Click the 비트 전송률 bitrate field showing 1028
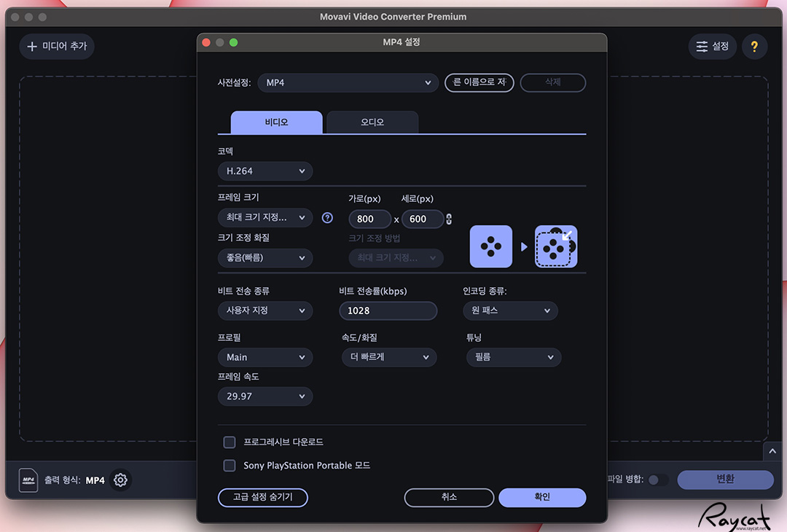The image size is (787, 532). (x=388, y=310)
